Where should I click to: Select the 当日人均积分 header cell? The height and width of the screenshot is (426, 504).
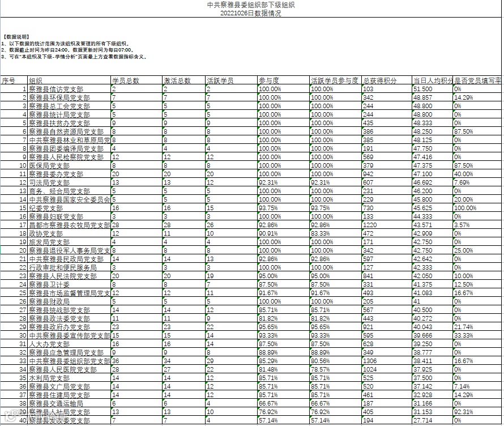(x=432, y=80)
